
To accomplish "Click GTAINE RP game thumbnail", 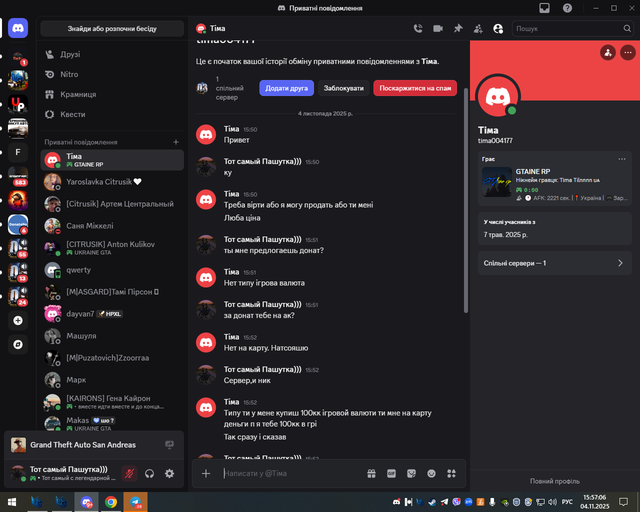I will coord(497,182).
